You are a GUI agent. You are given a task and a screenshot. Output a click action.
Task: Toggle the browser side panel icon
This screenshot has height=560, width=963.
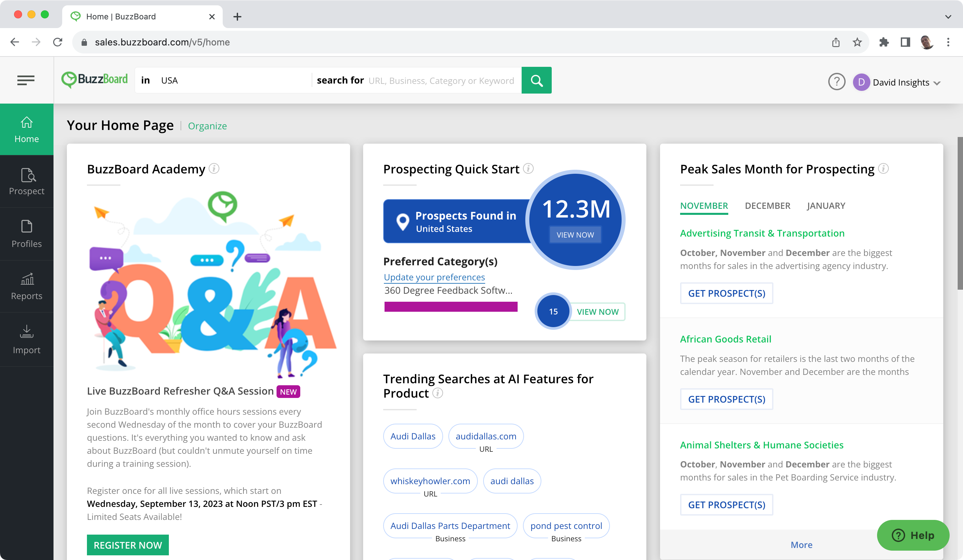click(905, 42)
